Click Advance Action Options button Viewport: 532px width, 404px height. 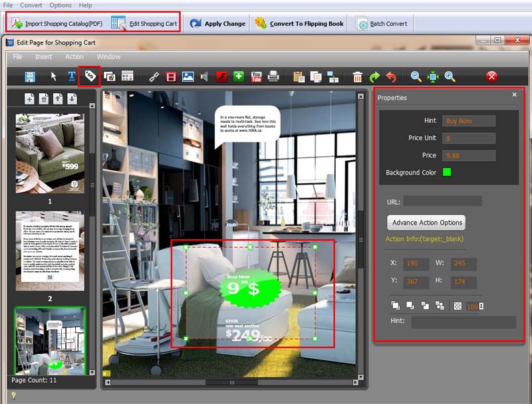(426, 223)
